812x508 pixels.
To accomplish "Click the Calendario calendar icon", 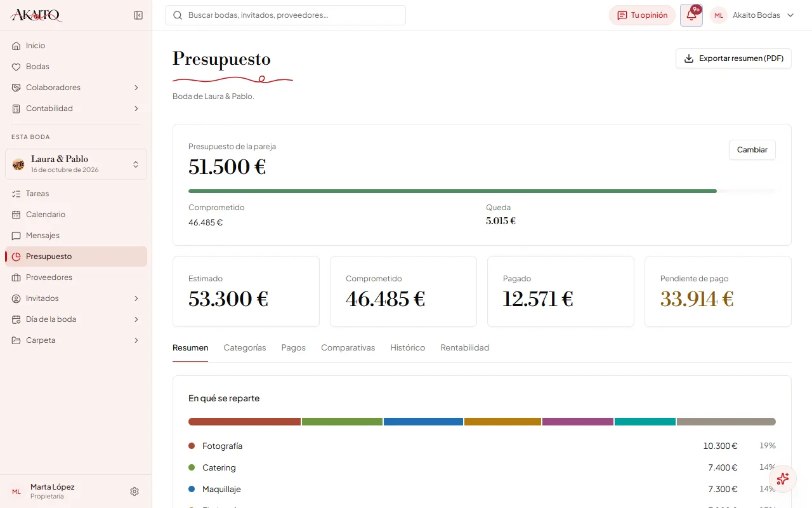I will (x=16, y=215).
